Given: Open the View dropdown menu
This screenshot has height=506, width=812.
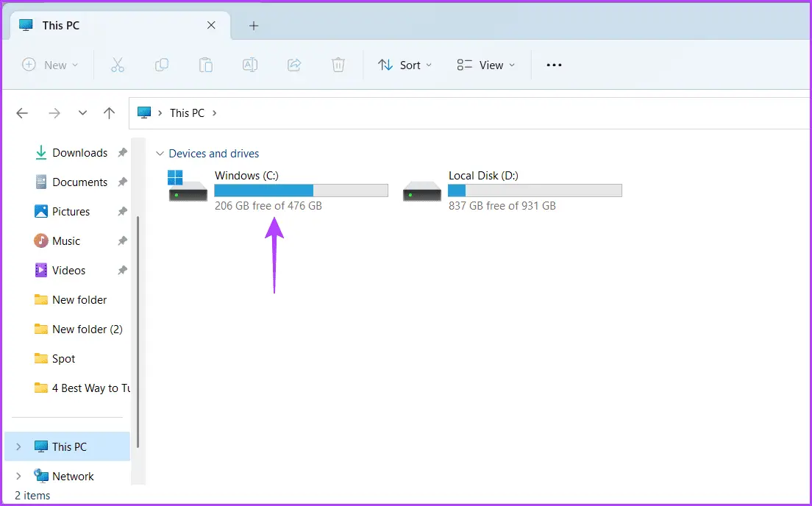Looking at the screenshot, I should (x=485, y=65).
